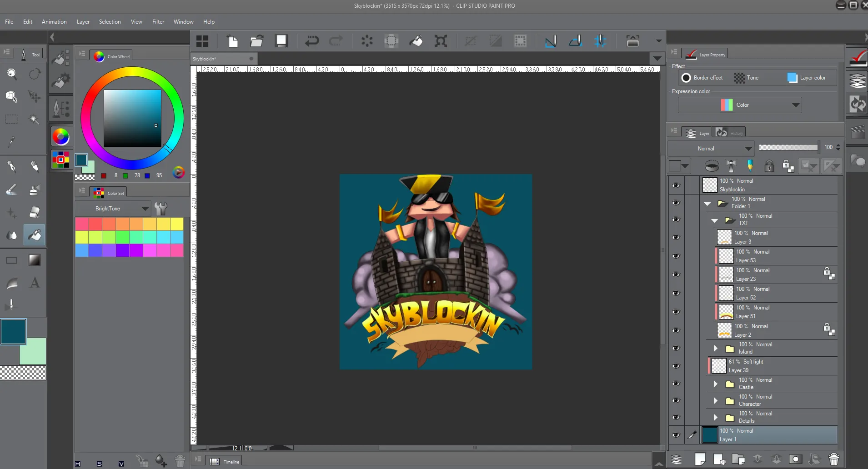Open the Filter menu
The width and height of the screenshot is (868, 469).
tap(158, 22)
